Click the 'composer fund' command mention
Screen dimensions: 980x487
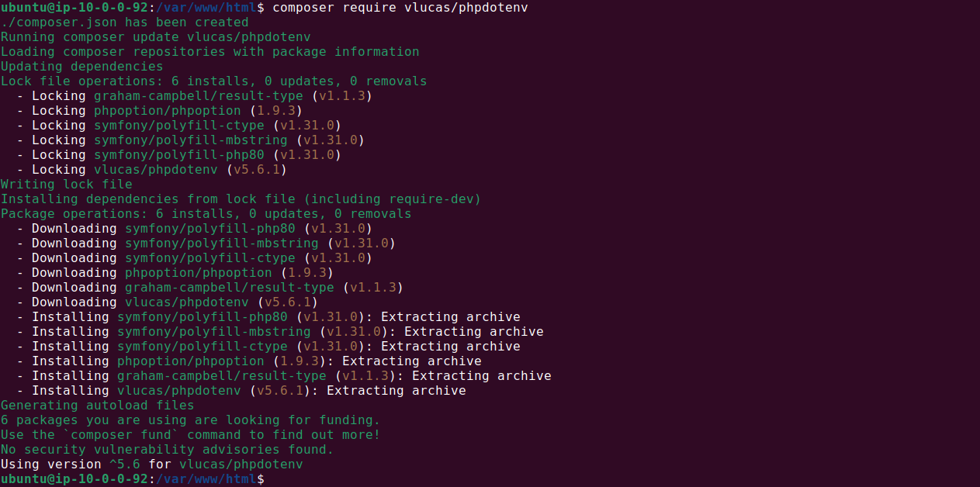tap(121, 435)
